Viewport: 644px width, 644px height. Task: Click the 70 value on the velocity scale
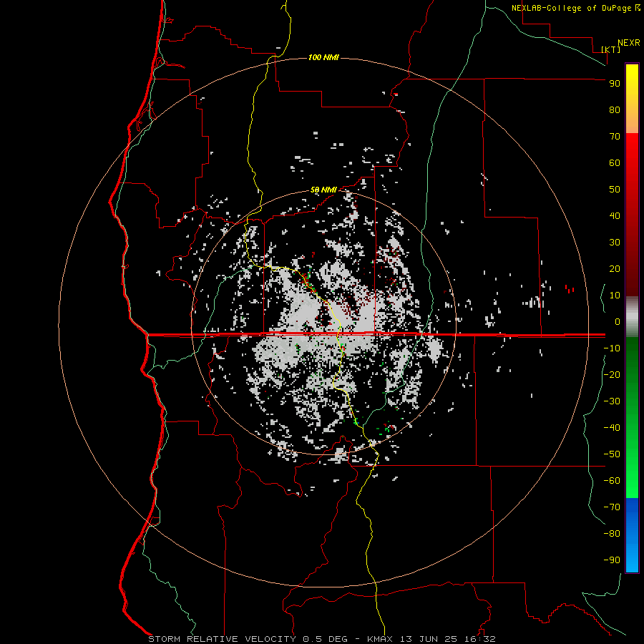pyautogui.click(x=615, y=137)
